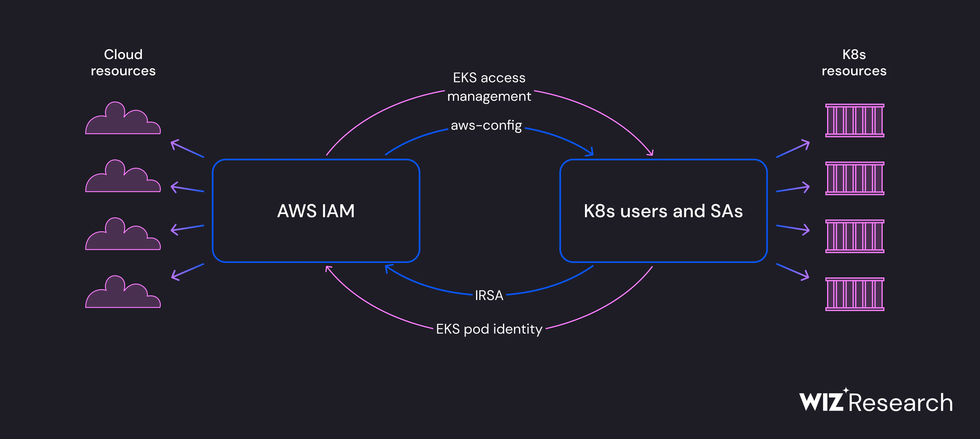
Task: Click the second cloud icon from top
Action: (x=123, y=175)
